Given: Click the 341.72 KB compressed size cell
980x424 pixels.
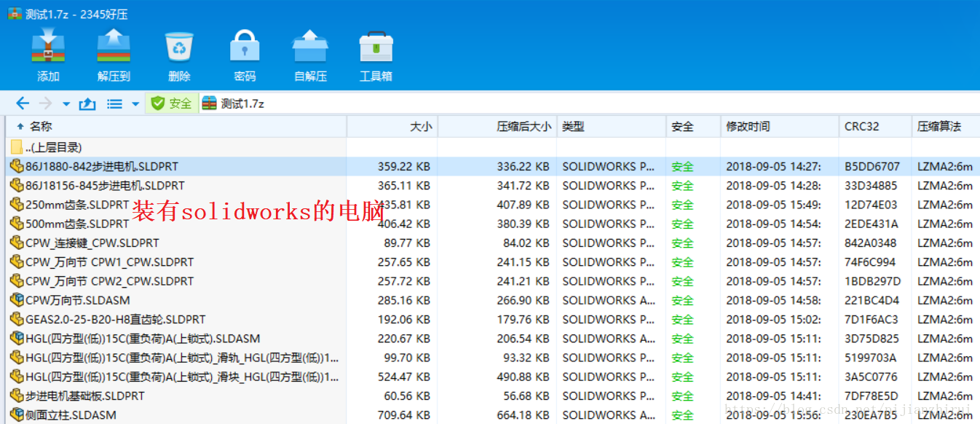Looking at the screenshot, I should [523, 186].
